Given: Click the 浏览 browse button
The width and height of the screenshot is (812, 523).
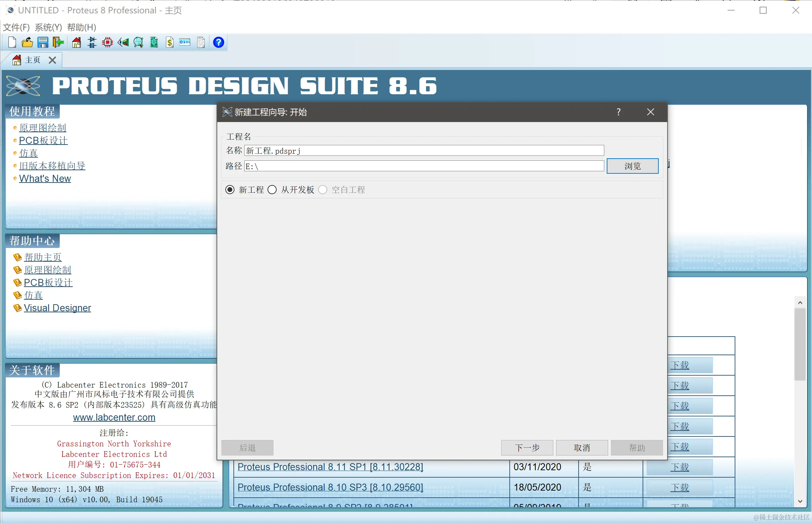Looking at the screenshot, I should [x=632, y=166].
